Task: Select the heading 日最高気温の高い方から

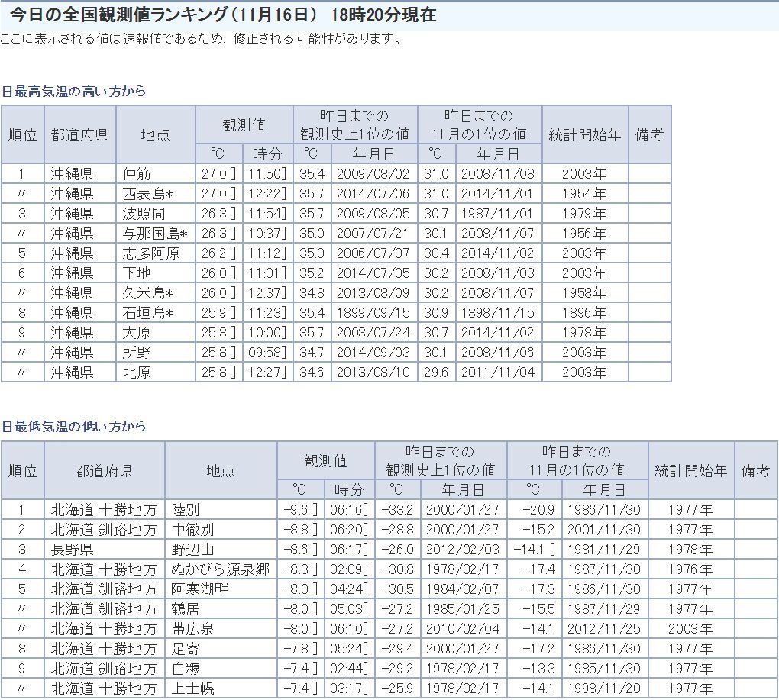Action: [x=74, y=92]
